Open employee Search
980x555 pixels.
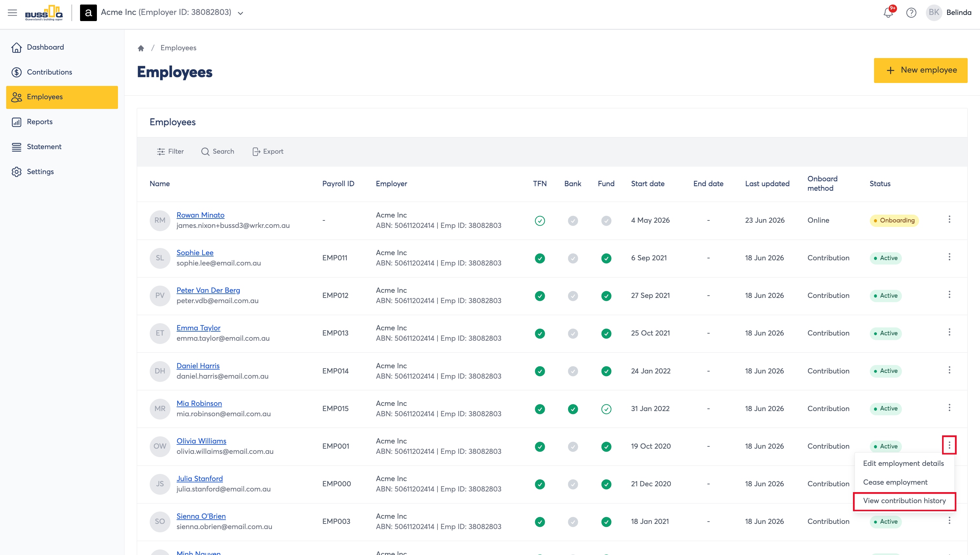coord(217,151)
